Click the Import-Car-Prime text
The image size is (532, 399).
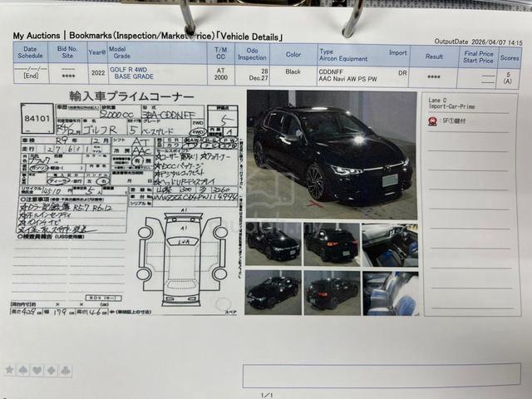[451, 106]
